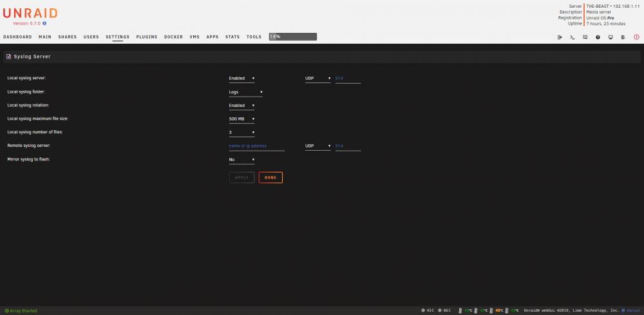Open Mirror syslog to flash dropdown

tap(241, 159)
